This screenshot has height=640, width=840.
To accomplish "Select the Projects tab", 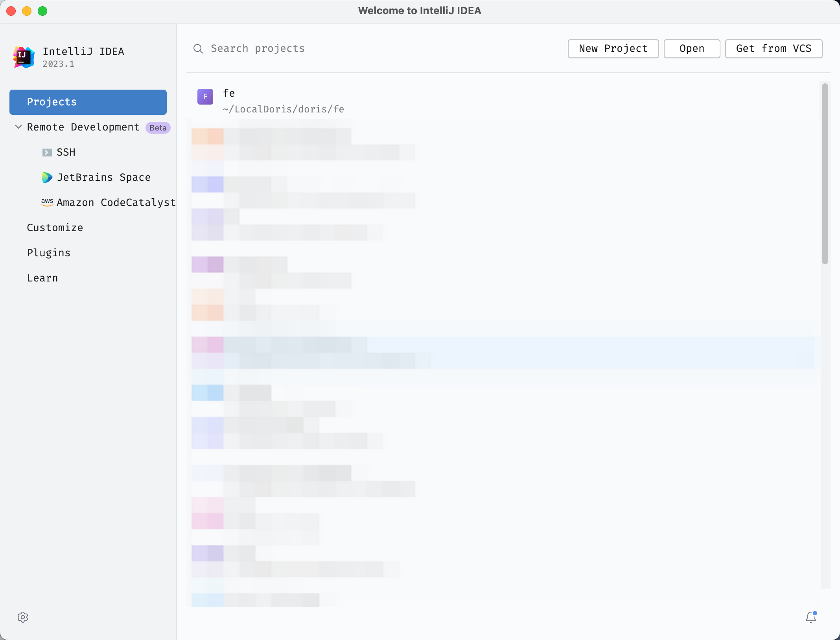I will [88, 102].
